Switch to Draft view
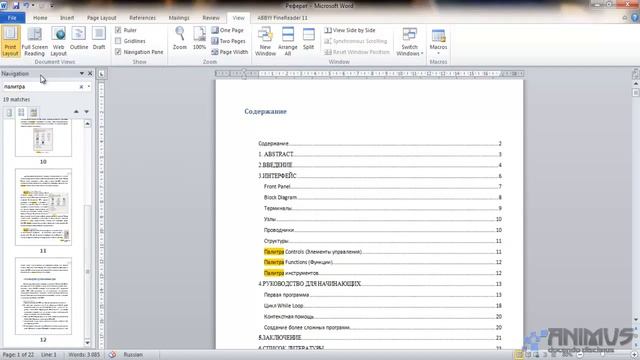 [x=99, y=39]
